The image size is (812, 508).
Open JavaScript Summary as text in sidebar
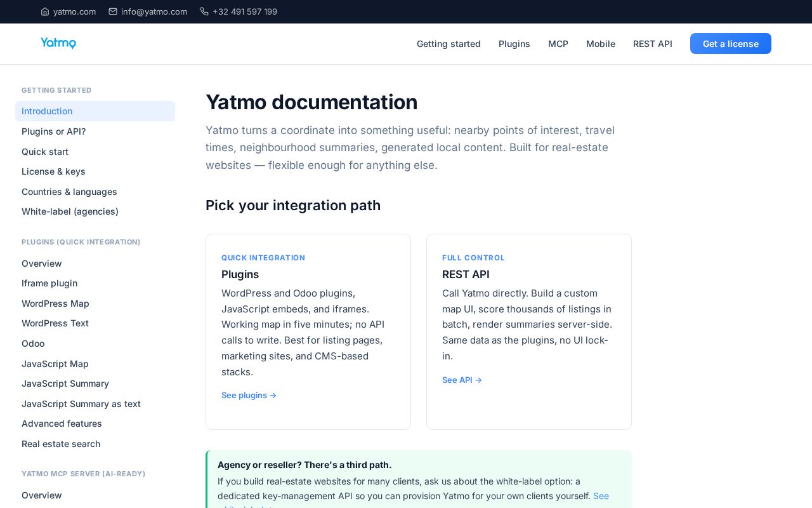click(95, 404)
